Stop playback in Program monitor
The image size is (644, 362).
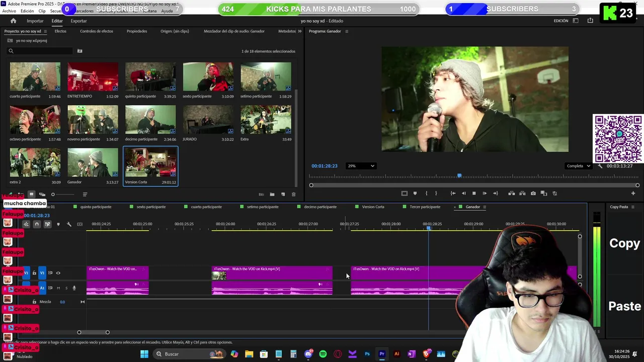tap(474, 193)
